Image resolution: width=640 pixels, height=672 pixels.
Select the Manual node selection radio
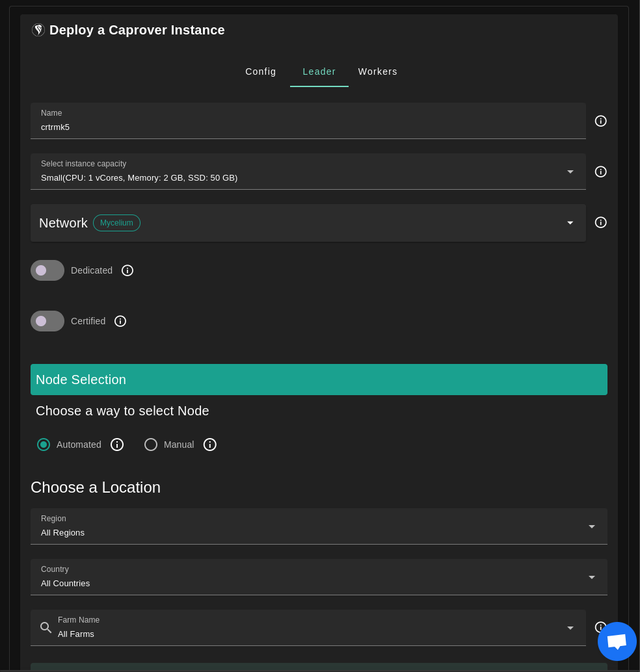pyautogui.click(x=151, y=445)
